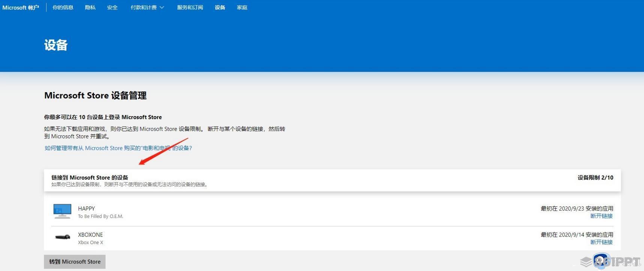This screenshot has height=271, width=644.
Task: Click the 链接到 Microsoft Store 的设备 header
Action: pyautogui.click(x=90, y=177)
